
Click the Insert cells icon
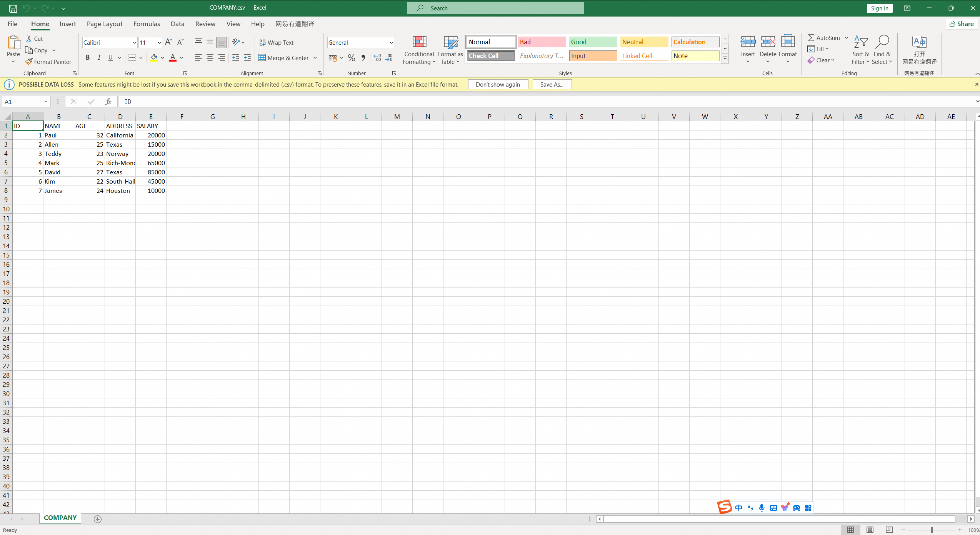coord(748,42)
